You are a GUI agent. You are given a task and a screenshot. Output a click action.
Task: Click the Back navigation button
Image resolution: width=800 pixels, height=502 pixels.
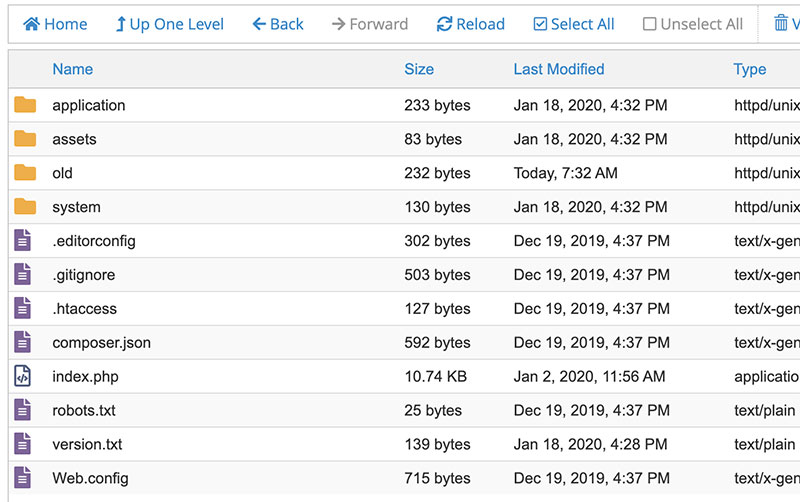277,24
